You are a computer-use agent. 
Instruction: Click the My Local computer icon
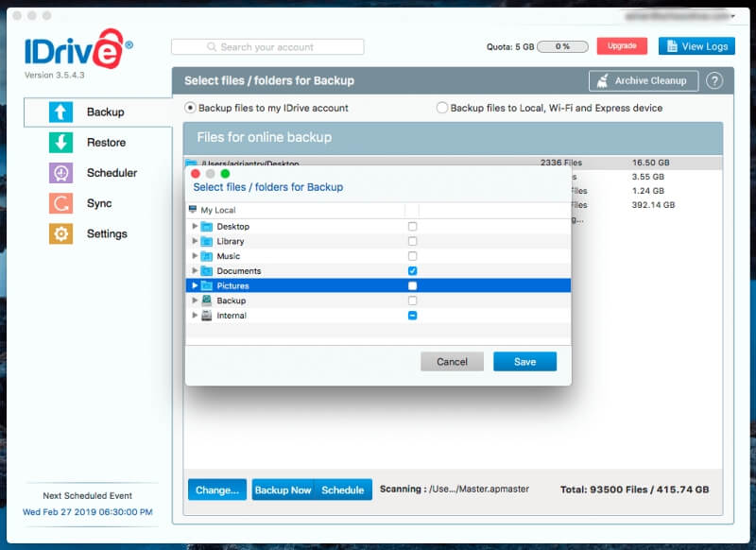click(x=193, y=209)
